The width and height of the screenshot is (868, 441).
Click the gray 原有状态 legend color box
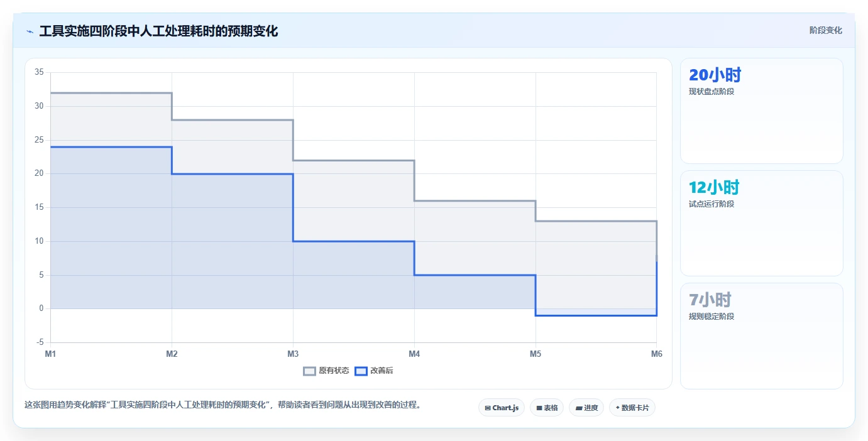tap(309, 371)
